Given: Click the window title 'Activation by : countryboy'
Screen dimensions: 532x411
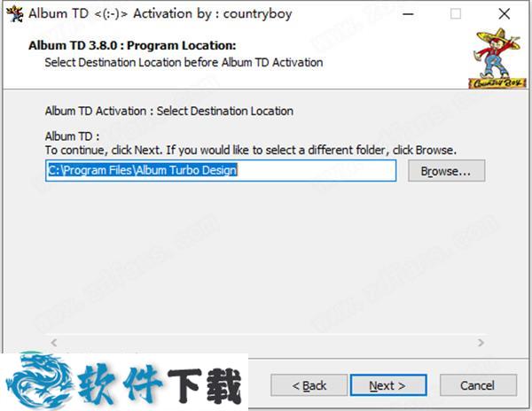Looking at the screenshot, I should [213, 14].
